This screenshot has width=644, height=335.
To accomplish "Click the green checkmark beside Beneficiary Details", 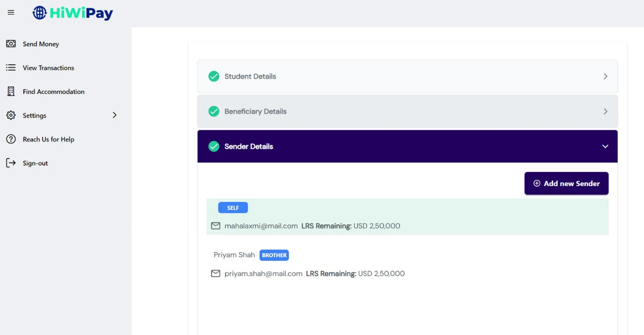I will pos(214,112).
